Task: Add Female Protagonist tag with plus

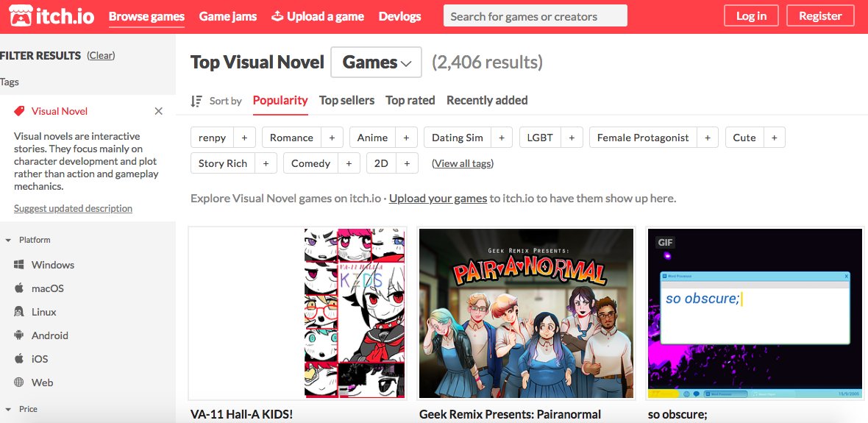Action: point(708,138)
